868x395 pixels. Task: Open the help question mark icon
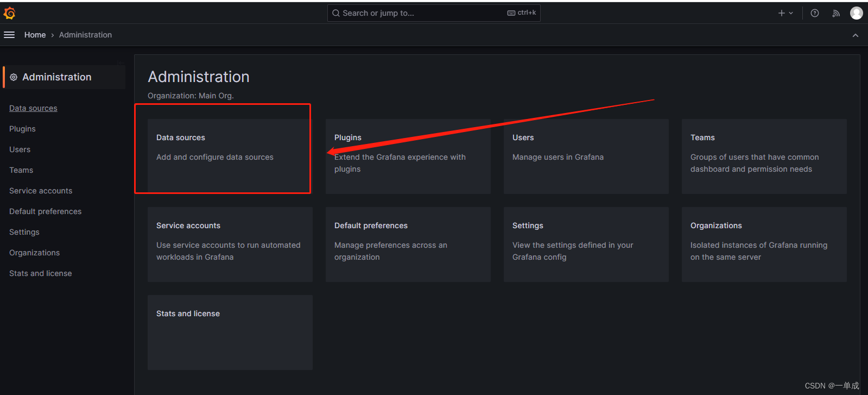point(815,13)
